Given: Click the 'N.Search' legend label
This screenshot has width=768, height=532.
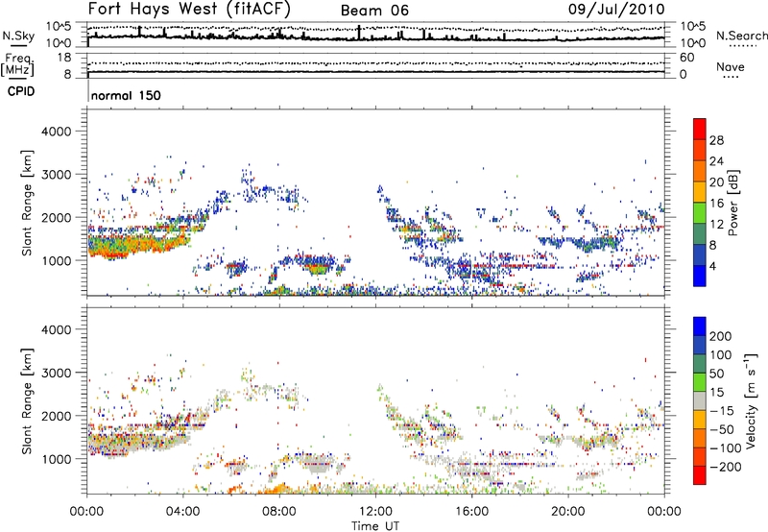Looking at the screenshot, I should point(742,36).
